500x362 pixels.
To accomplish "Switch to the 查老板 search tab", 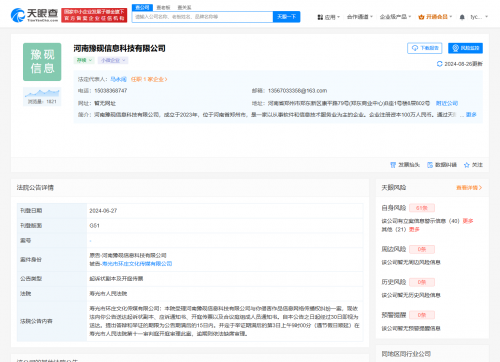I will pos(163,7).
